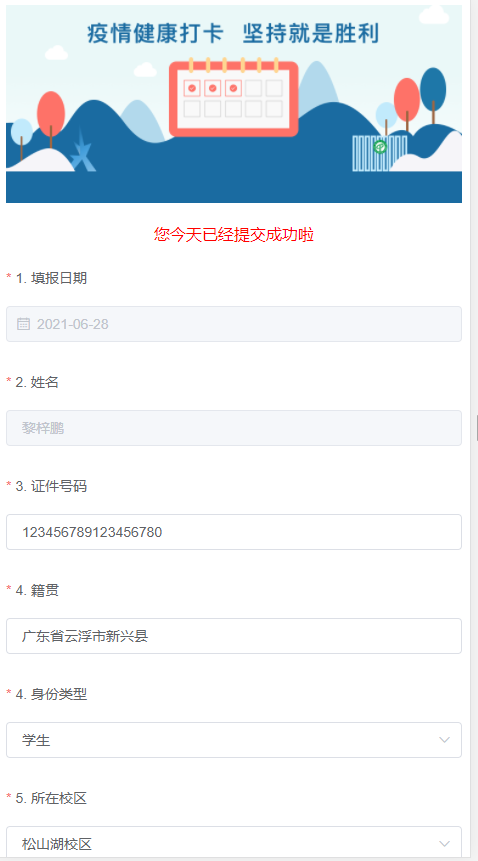This screenshot has height=861, width=478.
Task: Click the vertical scrollbar on right edge
Action: [x=474, y=428]
